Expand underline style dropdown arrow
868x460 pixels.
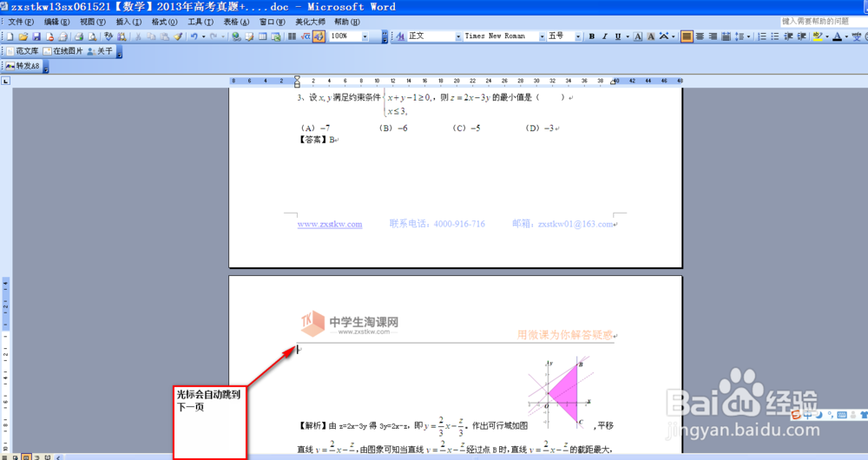(628, 36)
